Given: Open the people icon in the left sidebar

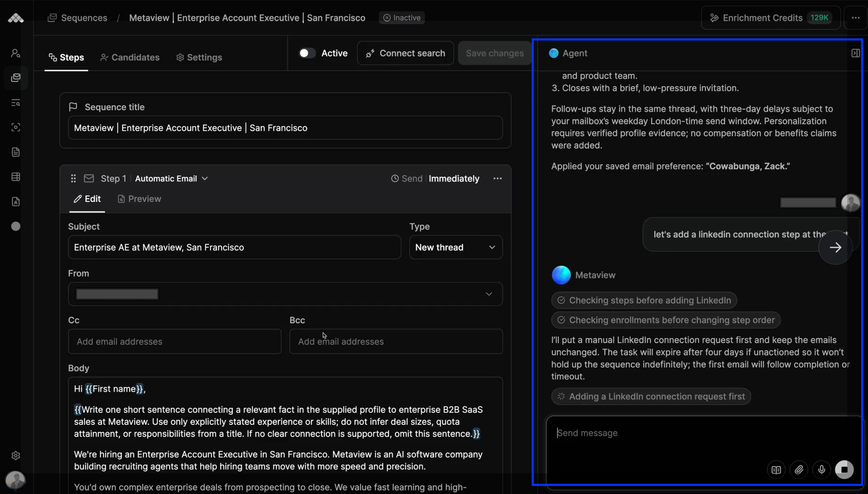Looking at the screenshot, I should pos(16,53).
